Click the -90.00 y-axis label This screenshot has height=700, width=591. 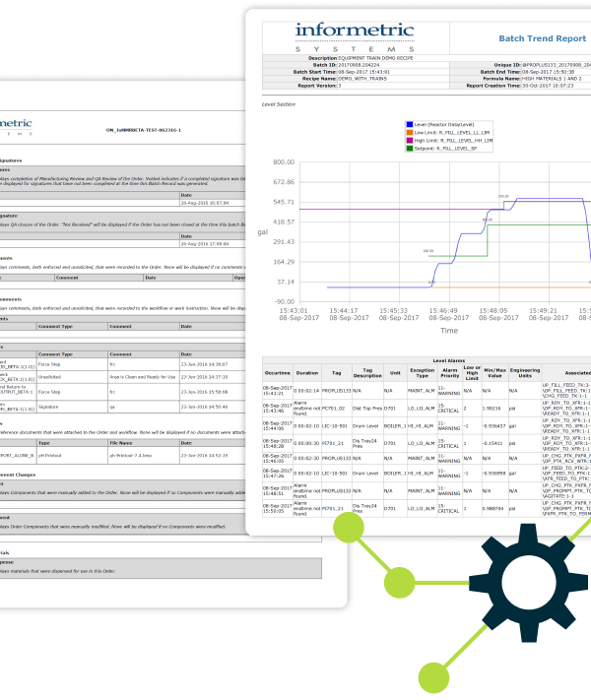(285, 302)
